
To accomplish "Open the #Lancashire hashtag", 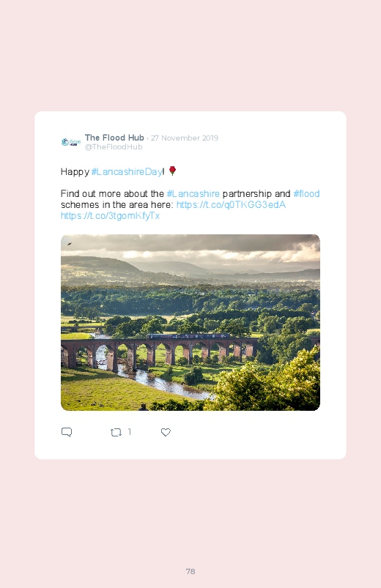I will pos(193,194).
